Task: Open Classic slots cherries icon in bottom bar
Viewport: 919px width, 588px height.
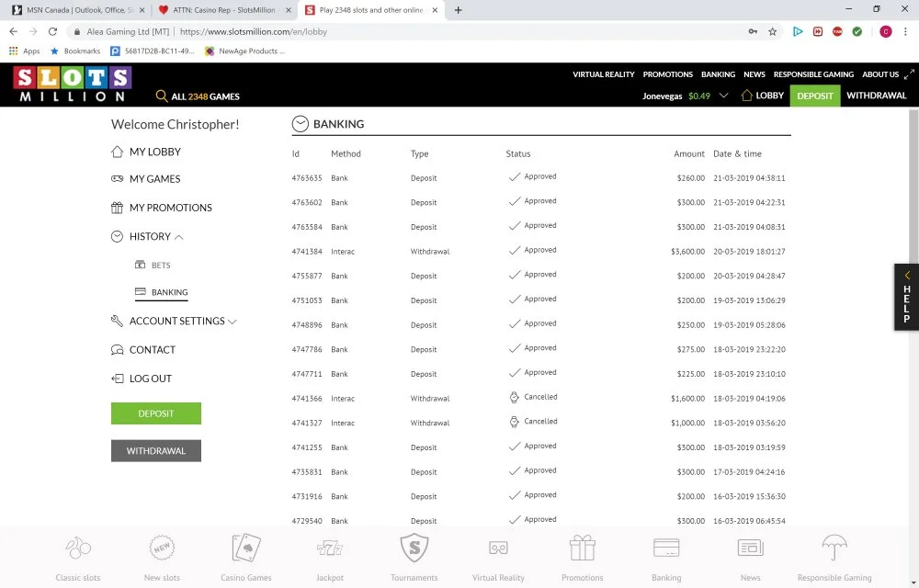Action: (78, 548)
